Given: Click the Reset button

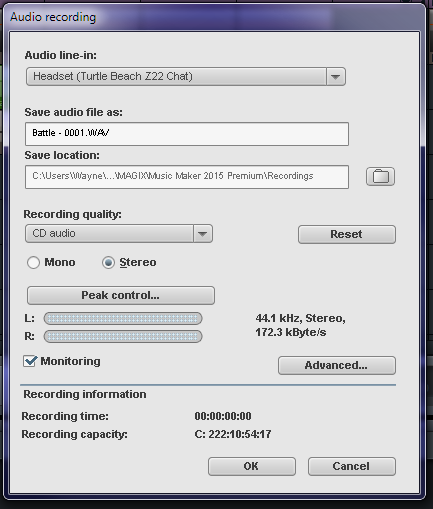Looking at the screenshot, I should coord(347,234).
